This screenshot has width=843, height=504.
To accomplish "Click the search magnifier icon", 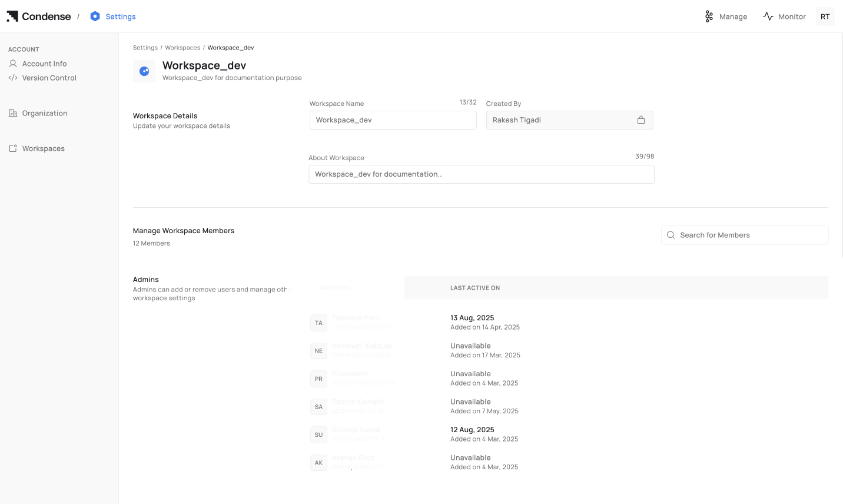I will point(671,235).
